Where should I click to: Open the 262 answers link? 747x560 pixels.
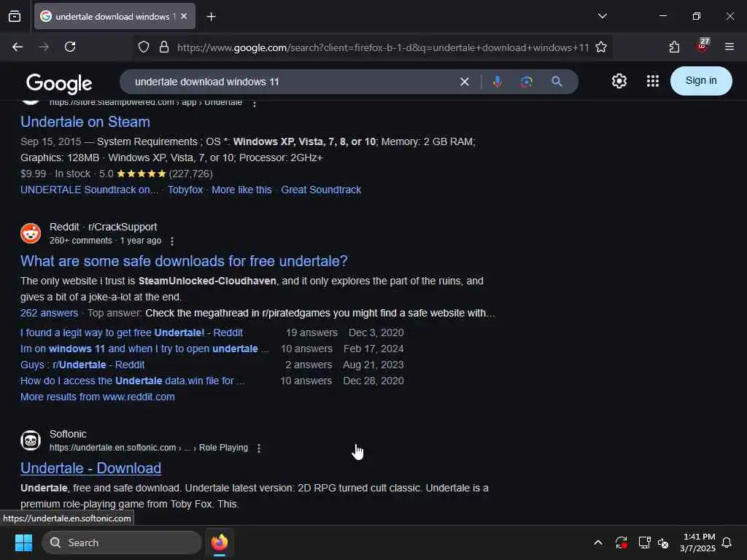click(49, 313)
